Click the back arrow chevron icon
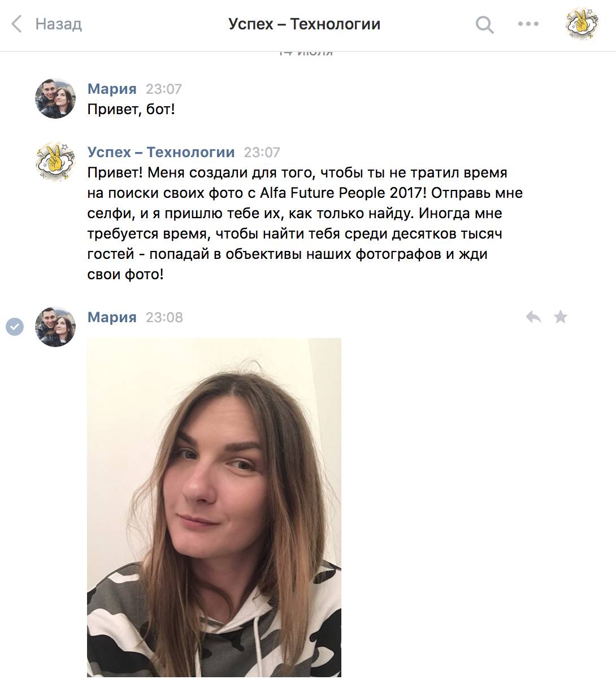The height and width of the screenshot is (684, 616). point(17,24)
